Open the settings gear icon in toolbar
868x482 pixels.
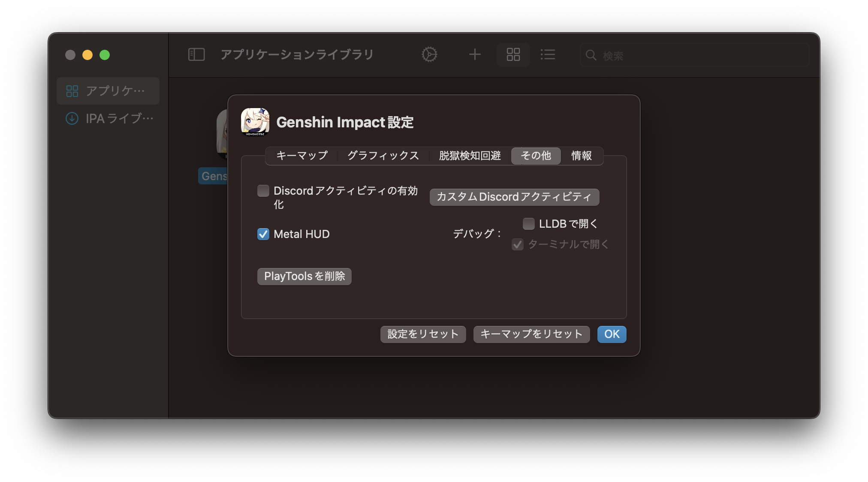point(429,54)
